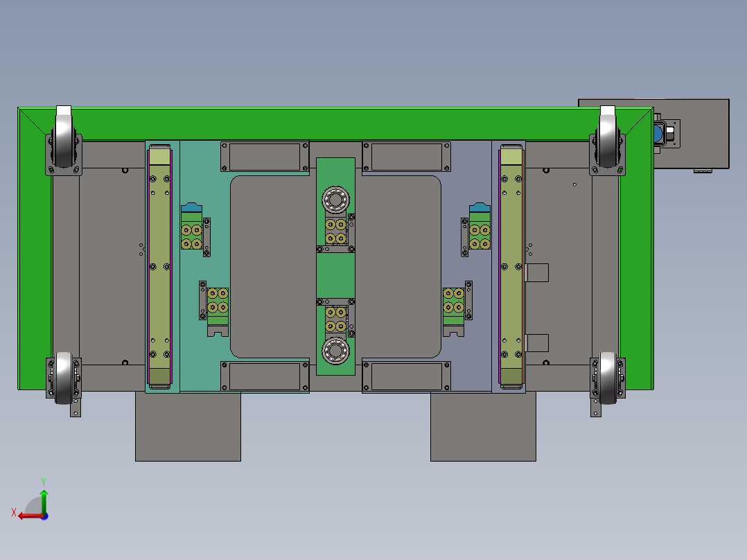Select the center plate's upper four-roller block
The height and width of the screenshot is (560, 747).
click(336, 231)
